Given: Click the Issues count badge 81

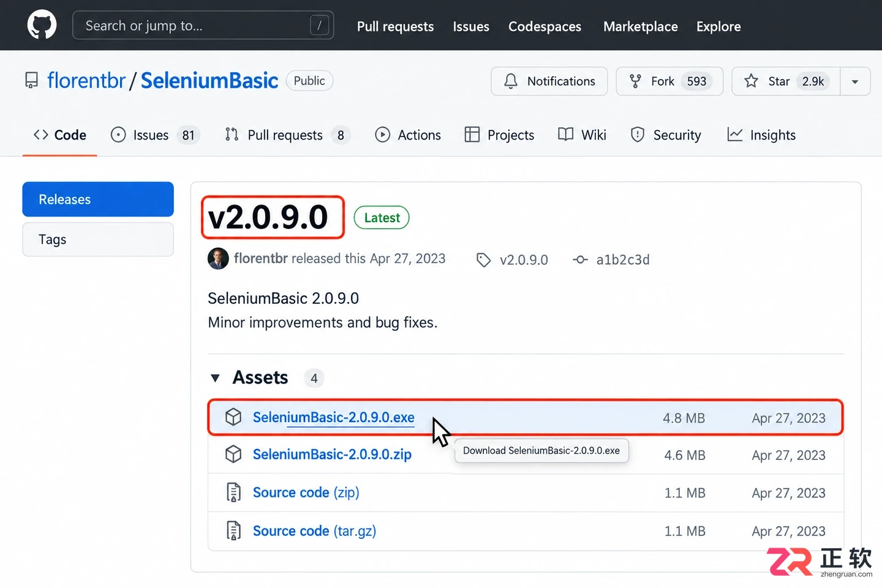Looking at the screenshot, I should [x=188, y=135].
